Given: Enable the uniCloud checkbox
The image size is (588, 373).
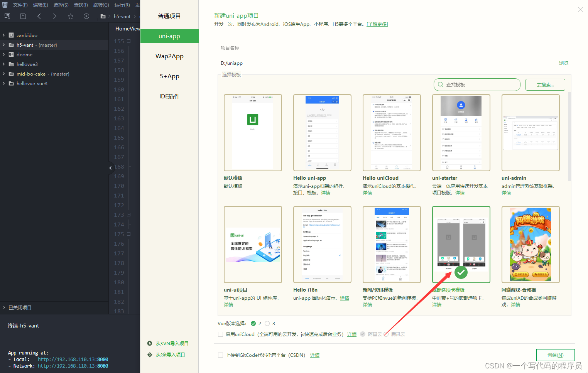Looking at the screenshot, I should [220, 334].
